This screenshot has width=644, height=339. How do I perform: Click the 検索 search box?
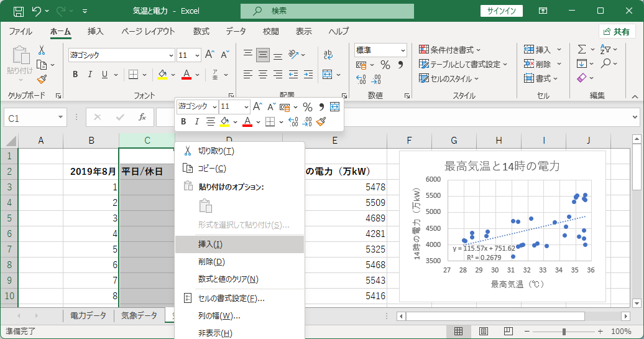[327, 11]
